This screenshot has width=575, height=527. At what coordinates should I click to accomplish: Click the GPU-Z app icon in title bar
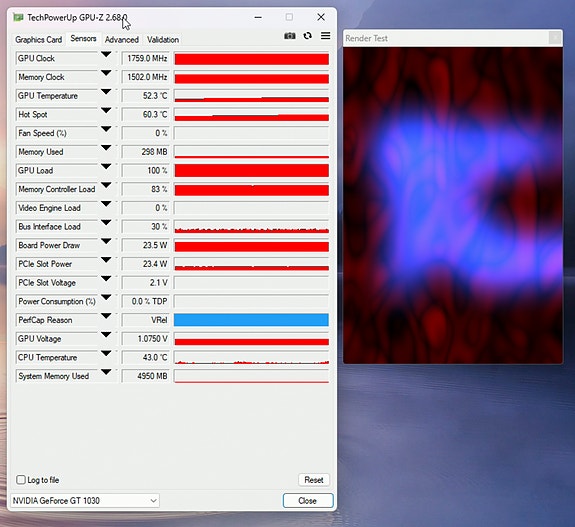pyautogui.click(x=18, y=17)
